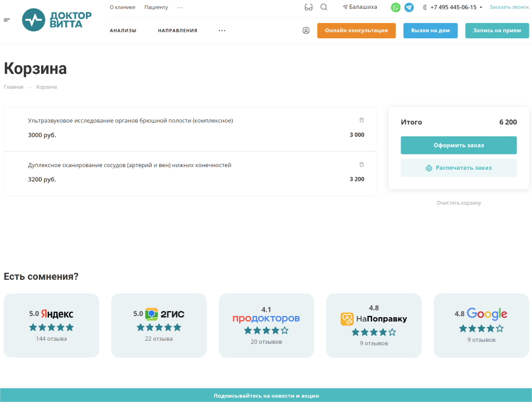Click the Подписывайтесь на новости и акции banner

click(267, 395)
